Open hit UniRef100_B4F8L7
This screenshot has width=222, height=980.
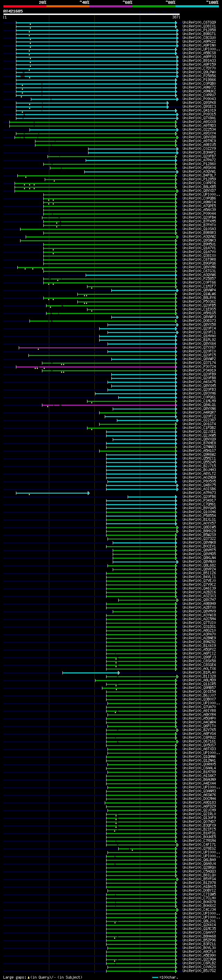click(199, 175)
